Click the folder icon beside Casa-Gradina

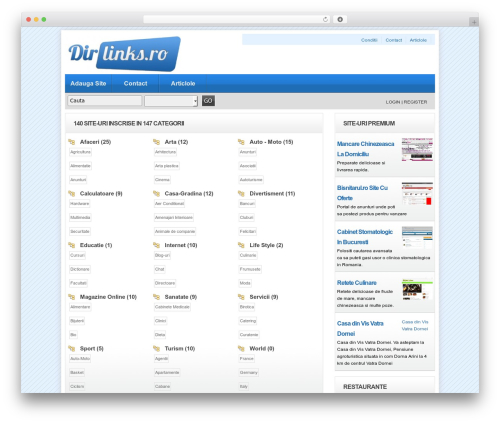157,194
